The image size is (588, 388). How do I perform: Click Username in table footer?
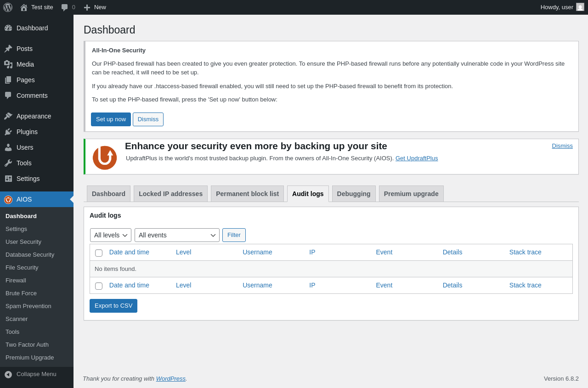coord(257,285)
